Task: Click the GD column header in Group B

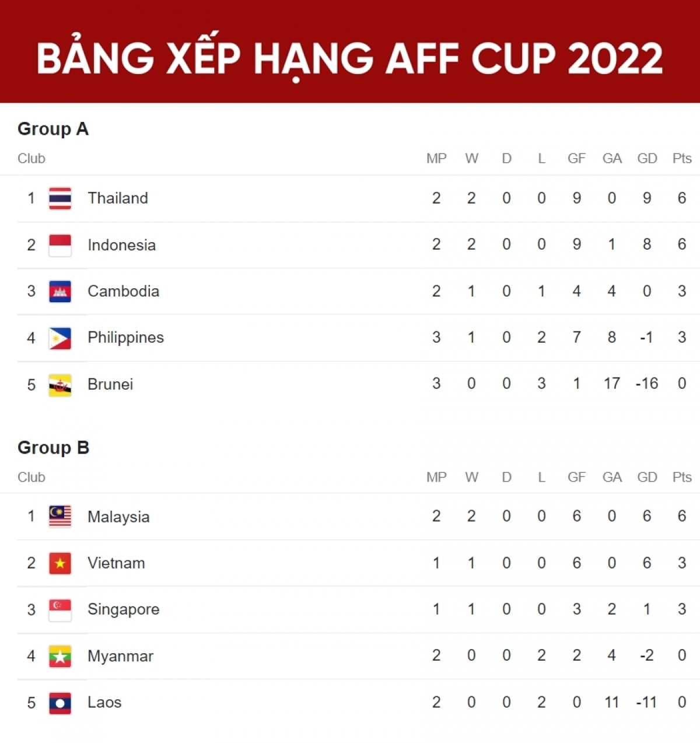Action: point(647,477)
